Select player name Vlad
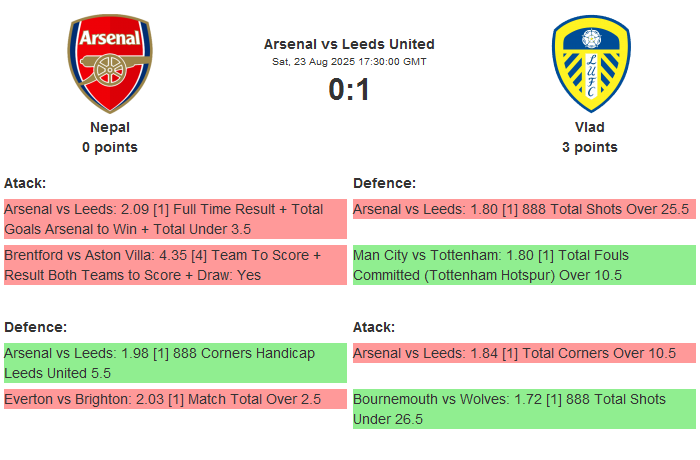This screenshot has height=460, width=700. [590, 127]
